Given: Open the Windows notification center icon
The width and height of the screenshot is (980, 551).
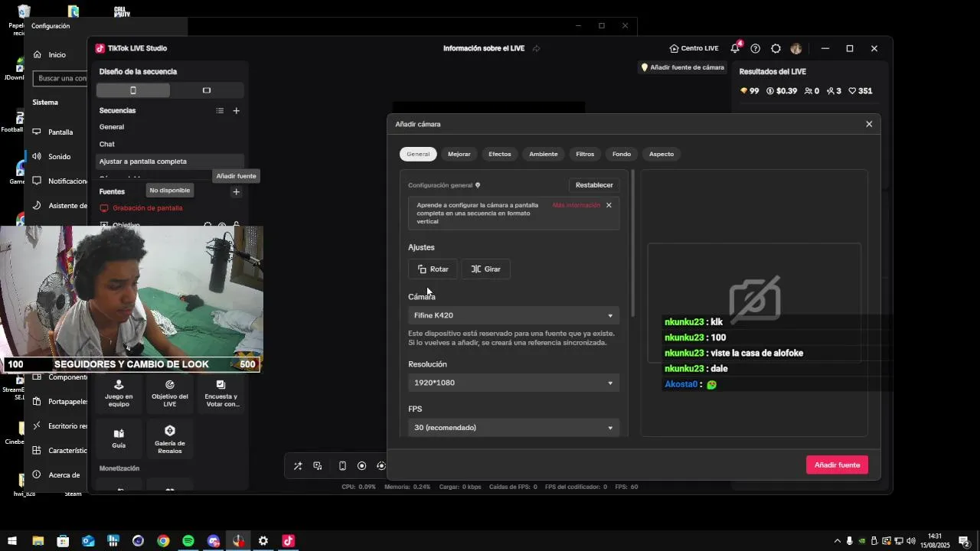Looking at the screenshot, I should pos(965,541).
